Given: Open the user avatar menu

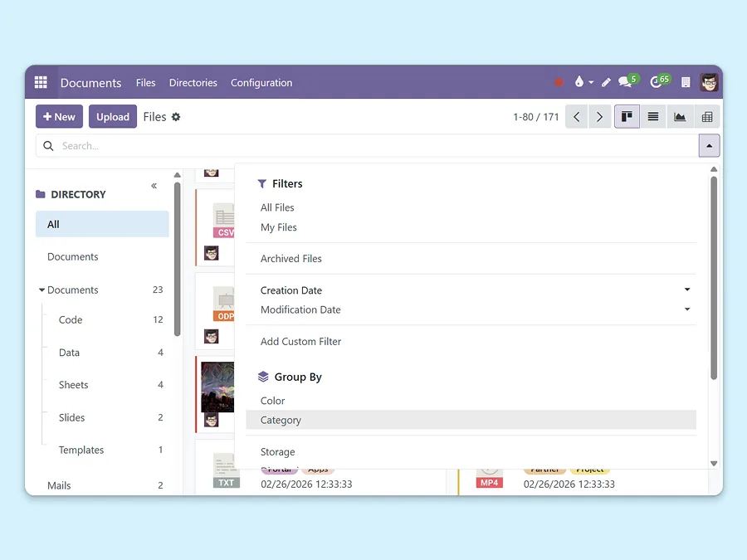Looking at the screenshot, I should click(x=709, y=82).
